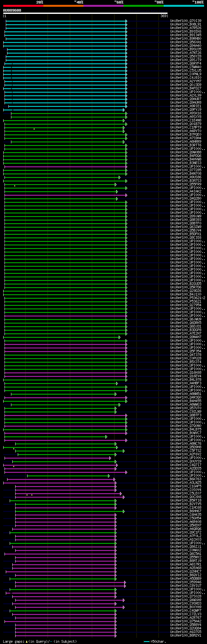Select hit label UniRef100_B4H455

point(186,401)
